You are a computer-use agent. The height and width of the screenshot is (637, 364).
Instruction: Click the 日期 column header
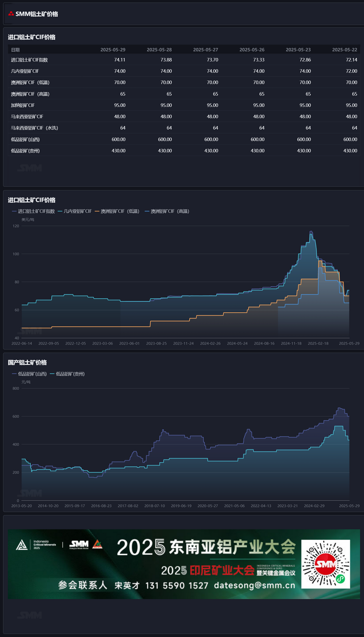(x=15, y=50)
